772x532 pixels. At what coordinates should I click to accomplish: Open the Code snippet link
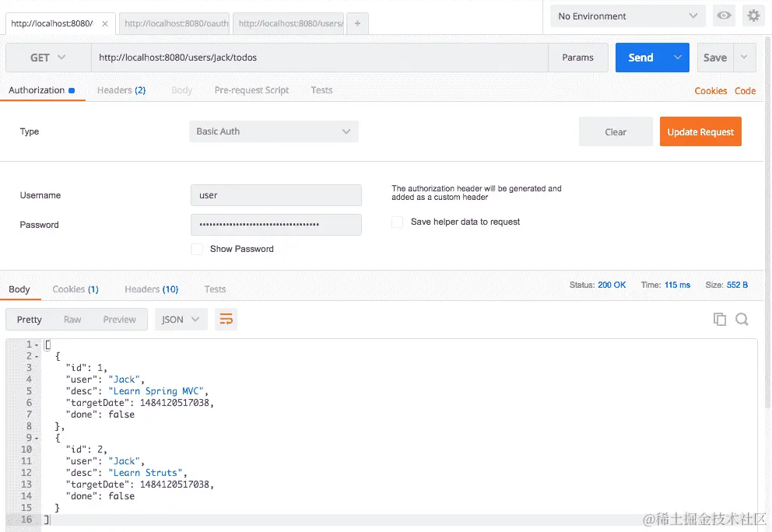(745, 91)
